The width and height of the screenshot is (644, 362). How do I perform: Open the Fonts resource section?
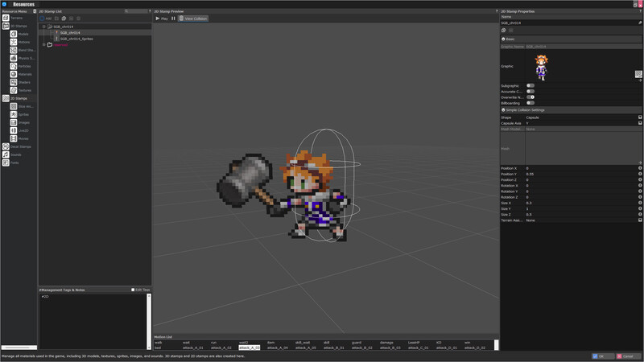(10, 162)
